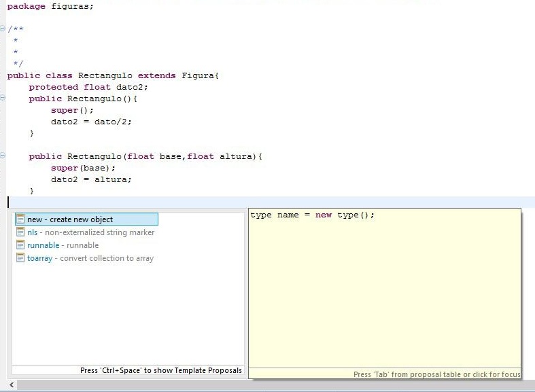Fold the Rectangulo(float base, float altura) constructor
This screenshot has height=392, width=535.
[x=3, y=156]
